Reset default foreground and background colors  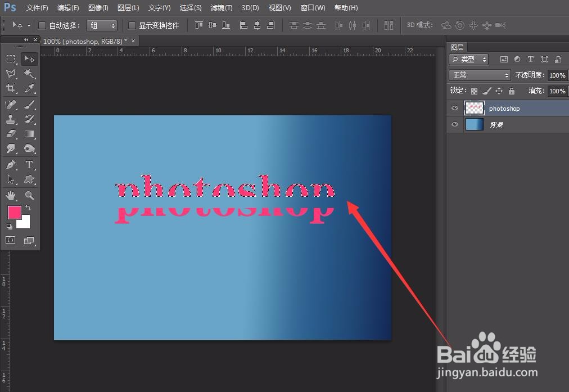(10, 227)
